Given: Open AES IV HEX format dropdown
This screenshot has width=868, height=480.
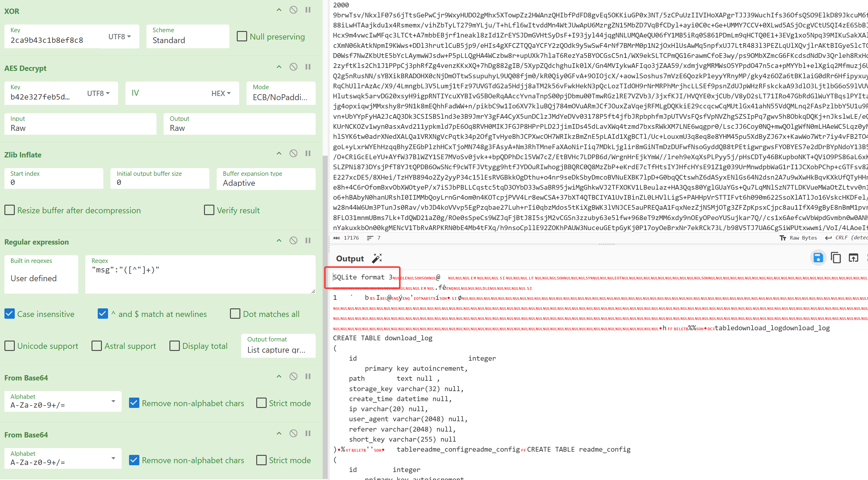Looking at the screenshot, I should tap(221, 93).
